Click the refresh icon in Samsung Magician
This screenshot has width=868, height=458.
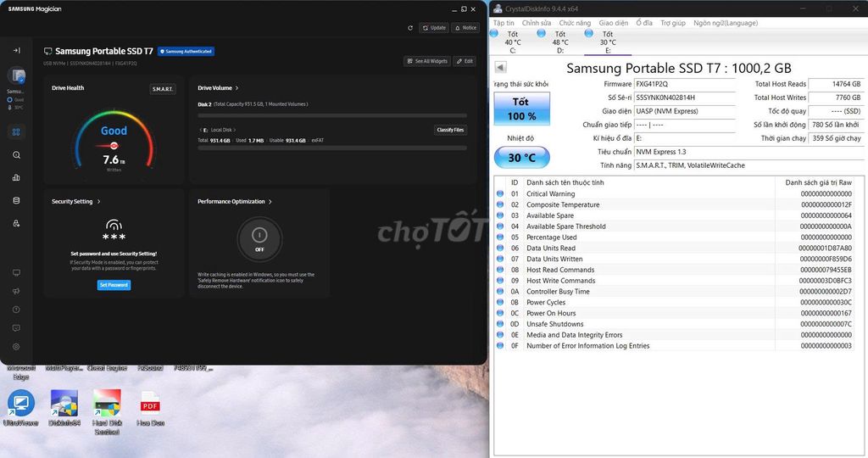410,28
